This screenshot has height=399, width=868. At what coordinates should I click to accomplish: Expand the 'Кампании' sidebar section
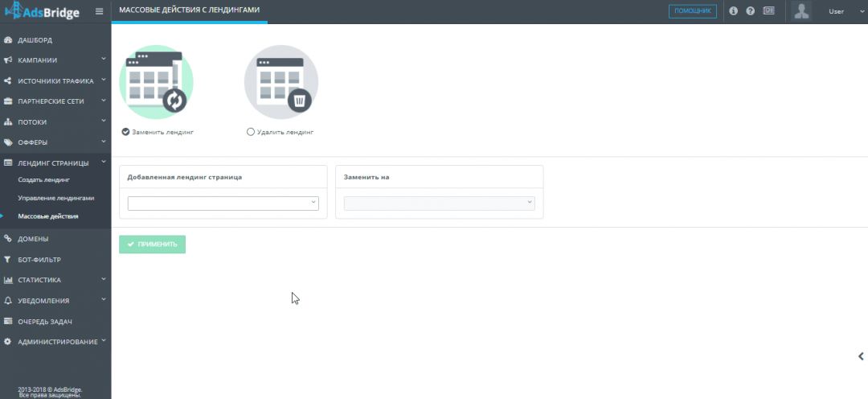(x=55, y=60)
